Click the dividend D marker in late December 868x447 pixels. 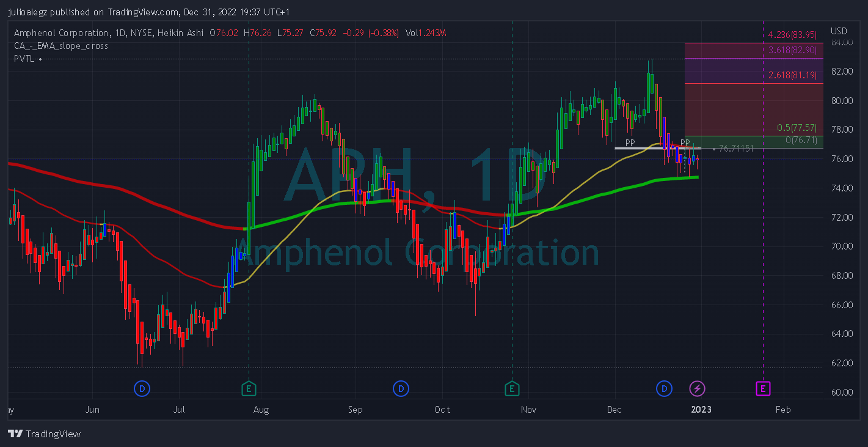click(664, 388)
